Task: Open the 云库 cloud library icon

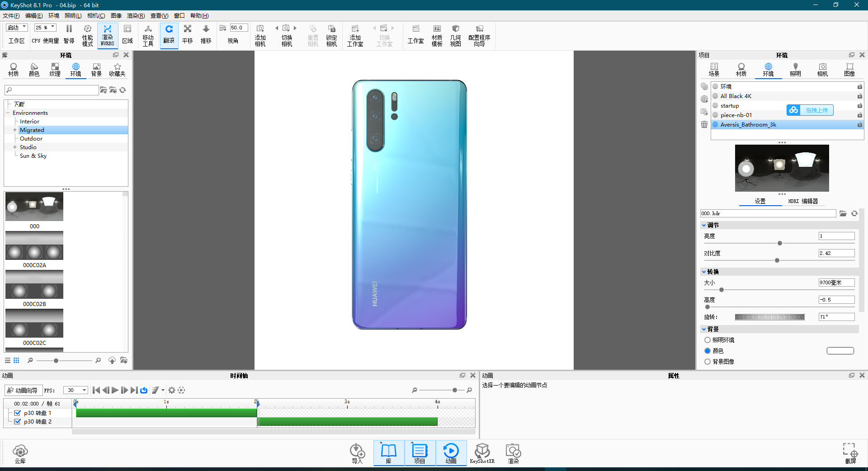Action: pos(20,453)
